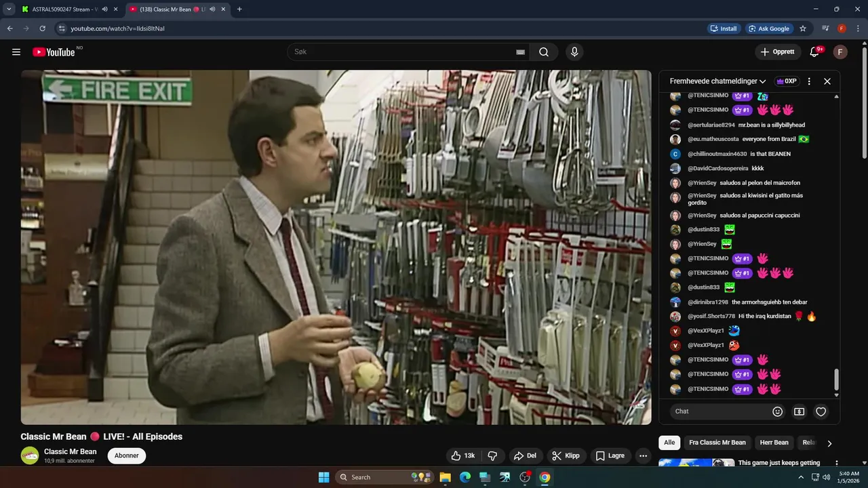This screenshot has width=868, height=488.
Task: Click the "everyone from Brazil" chat message
Action: 768,139
